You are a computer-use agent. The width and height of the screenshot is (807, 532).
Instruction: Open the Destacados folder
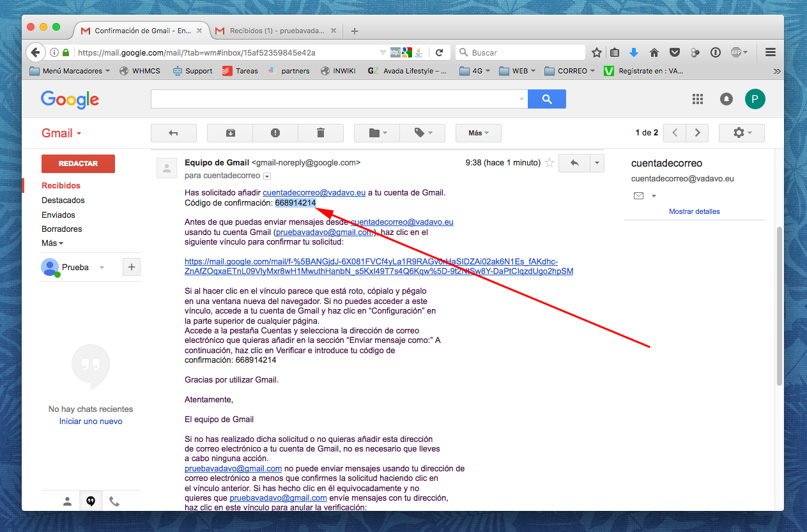[63, 200]
